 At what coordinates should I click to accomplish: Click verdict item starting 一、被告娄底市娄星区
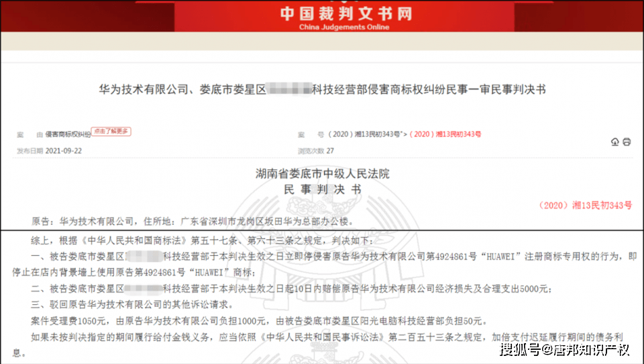[325, 265]
